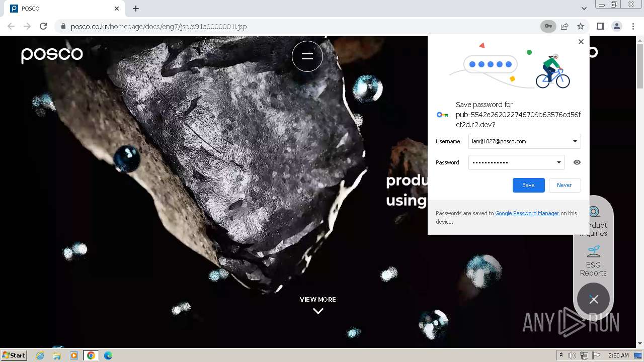Click the Never button
The image size is (644, 362).
pyautogui.click(x=565, y=185)
